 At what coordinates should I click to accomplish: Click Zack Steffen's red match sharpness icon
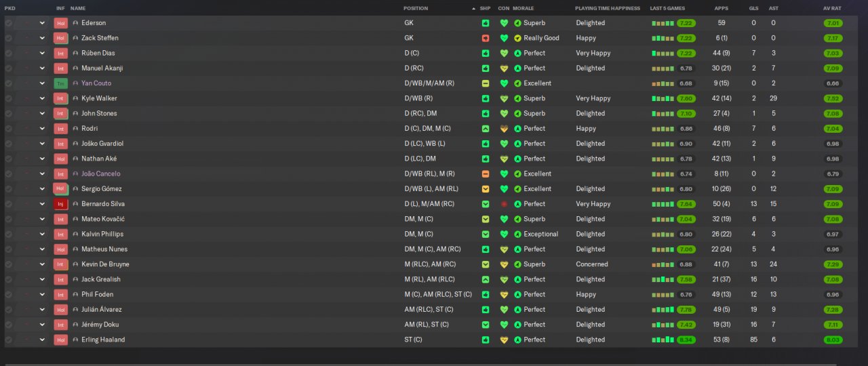tap(486, 38)
